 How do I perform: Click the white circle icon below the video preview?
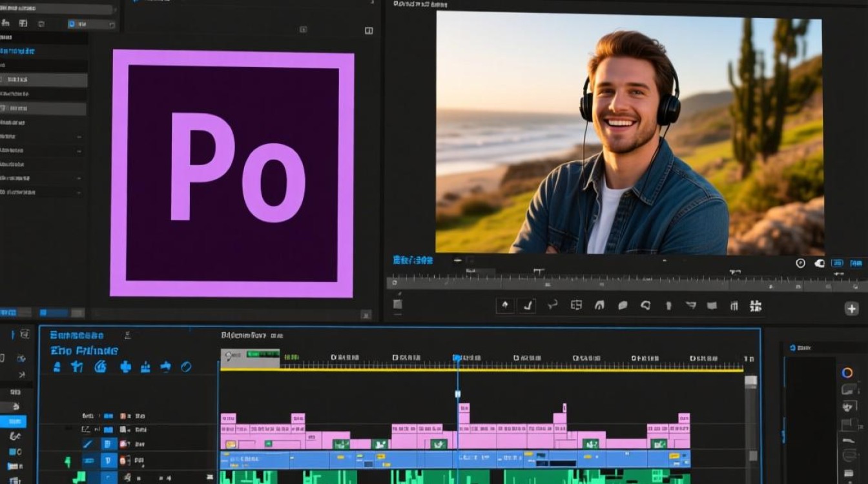800,263
